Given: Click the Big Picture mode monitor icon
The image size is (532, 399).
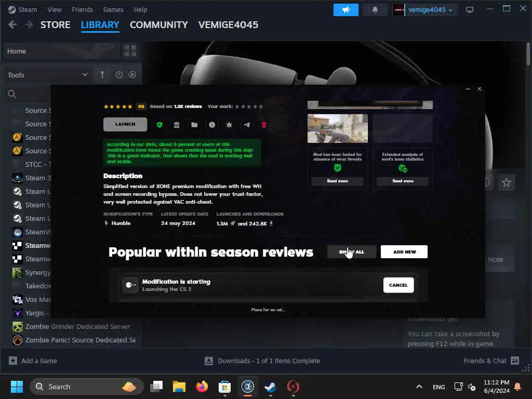Looking at the screenshot, I should coord(470,9).
